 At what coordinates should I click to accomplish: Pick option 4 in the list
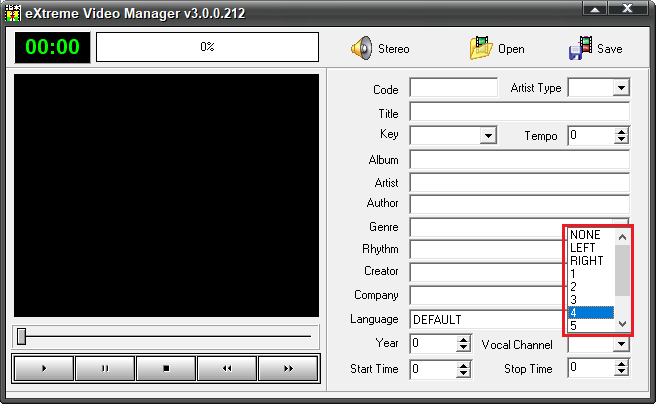click(590, 313)
